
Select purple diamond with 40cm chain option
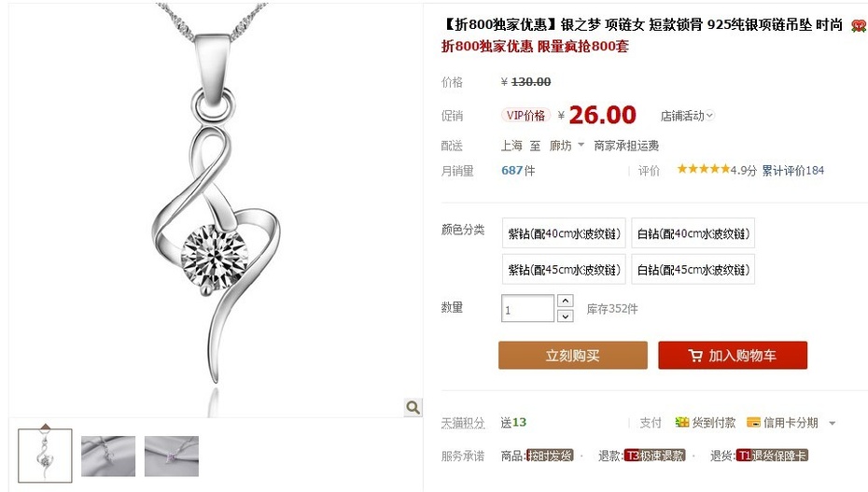pyautogui.click(x=564, y=233)
